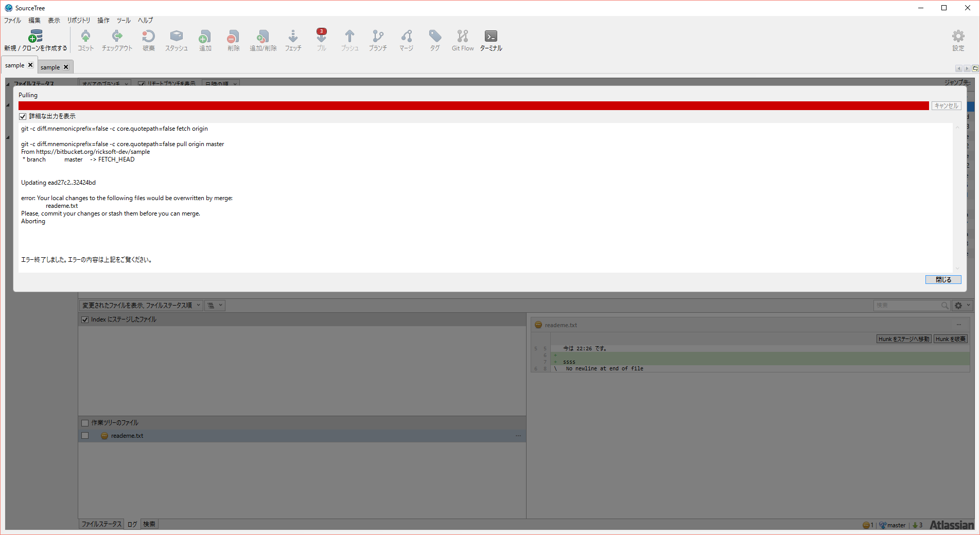
Task: Toggle 詳細な出力を表示 checkbox
Action: coord(23,117)
